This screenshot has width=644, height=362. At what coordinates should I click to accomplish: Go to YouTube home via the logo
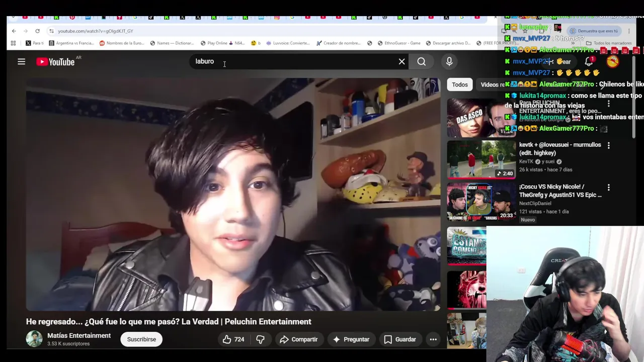point(55,61)
